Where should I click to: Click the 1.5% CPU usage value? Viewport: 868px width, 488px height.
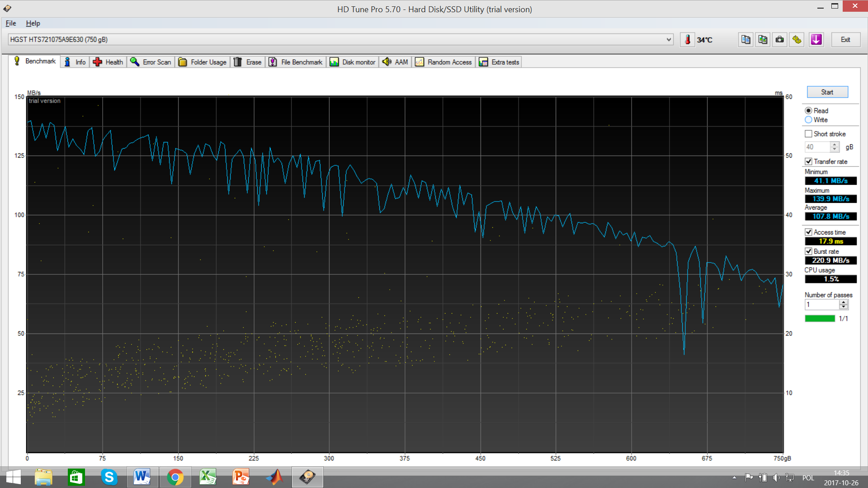pyautogui.click(x=830, y=279)
